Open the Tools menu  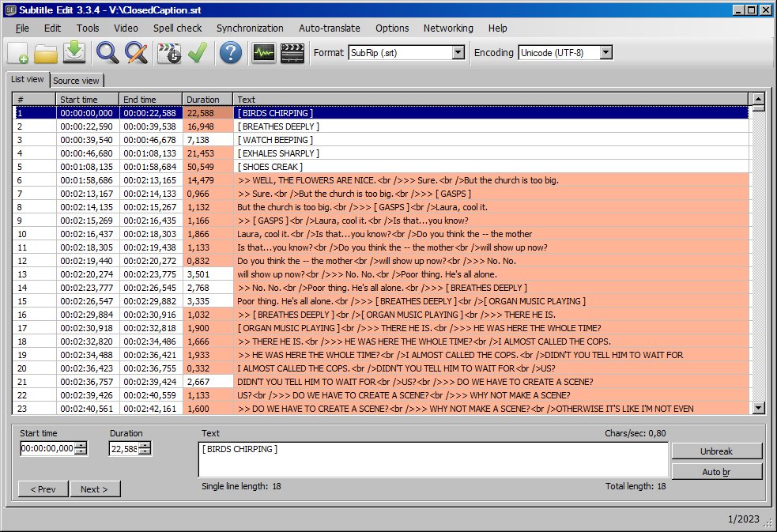[x=88, y=28]
